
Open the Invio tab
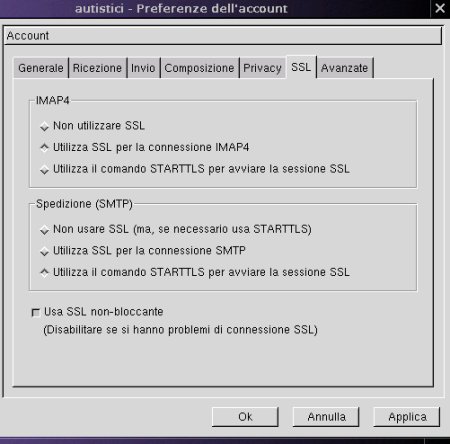[143, 68]
